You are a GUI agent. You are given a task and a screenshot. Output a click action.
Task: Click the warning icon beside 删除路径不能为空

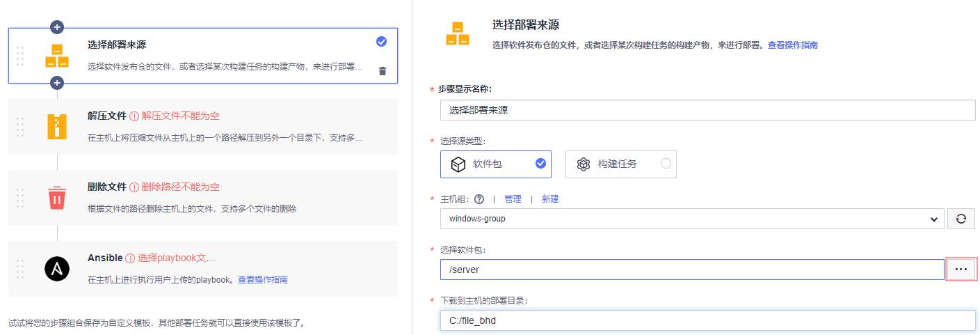pos(134,187)
